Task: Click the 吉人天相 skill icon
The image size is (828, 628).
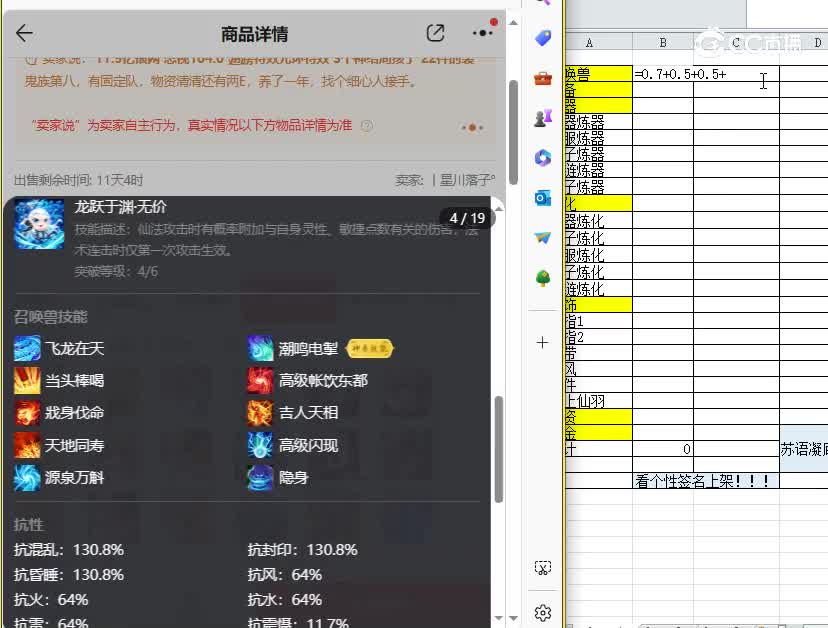Action: (260, 413)
